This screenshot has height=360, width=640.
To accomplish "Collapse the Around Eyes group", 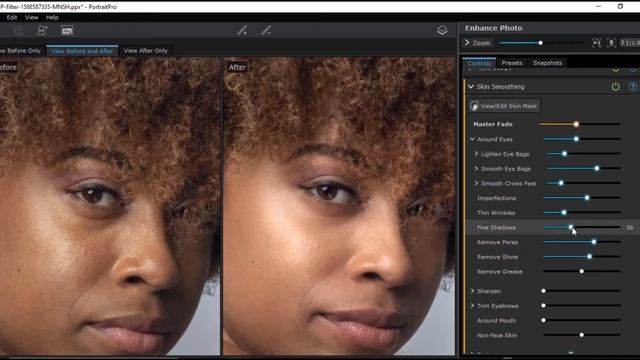I will [x=472, y=139].
